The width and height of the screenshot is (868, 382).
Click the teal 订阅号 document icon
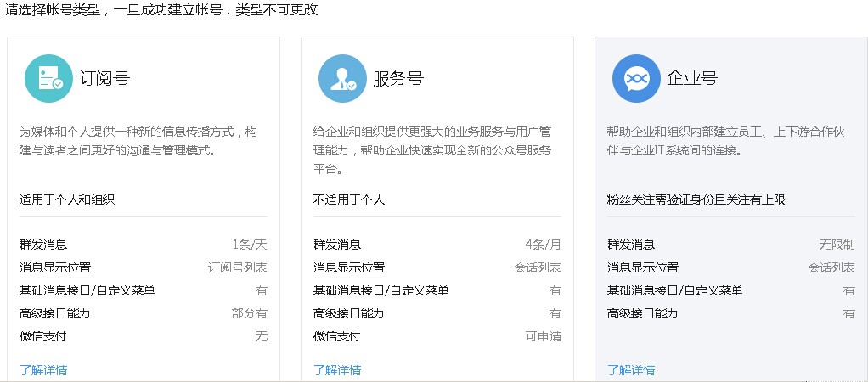coord(48,79)
